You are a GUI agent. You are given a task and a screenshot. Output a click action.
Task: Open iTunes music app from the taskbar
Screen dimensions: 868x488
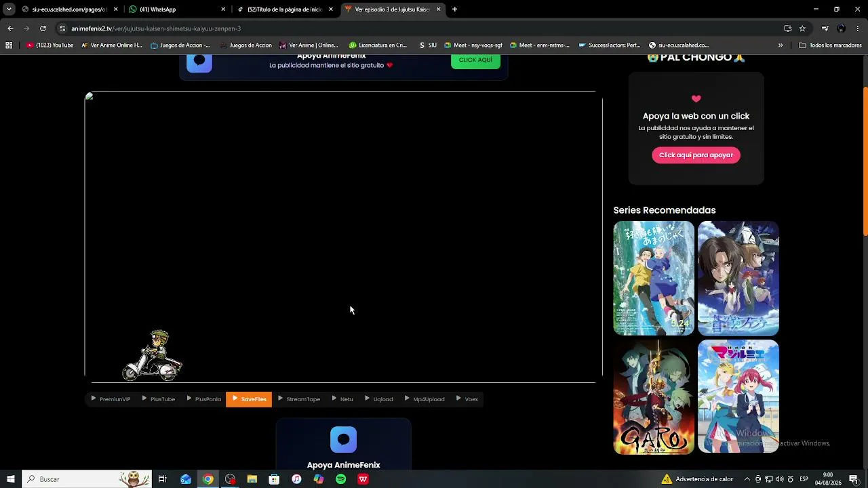click(x=296, y=479)
